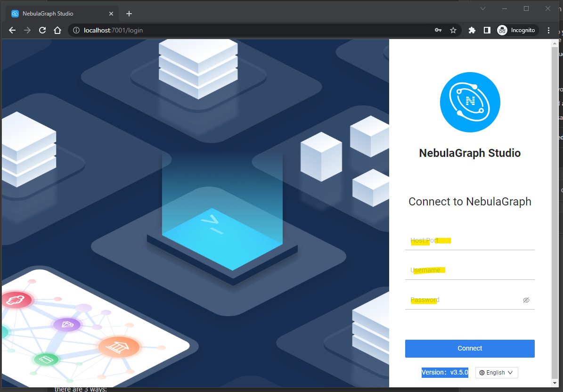This screenshot has height=392, width=563.
Task: Click the Username input field
Action: 470,270
